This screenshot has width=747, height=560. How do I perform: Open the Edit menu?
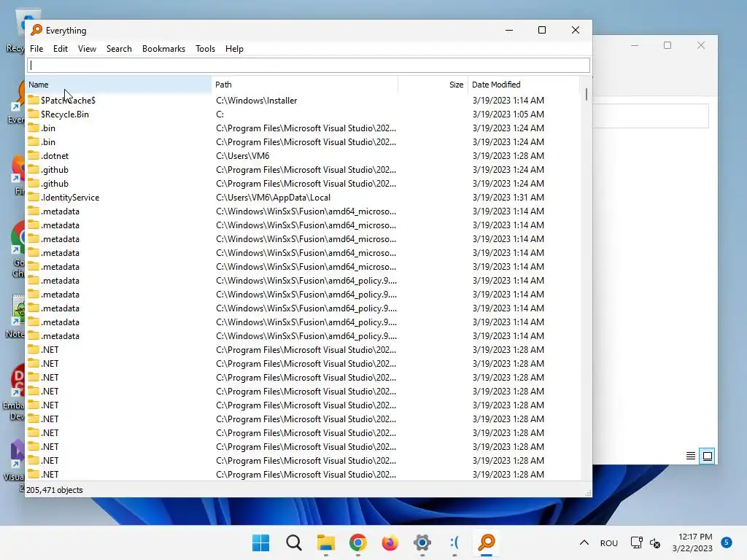coord(60,49)
